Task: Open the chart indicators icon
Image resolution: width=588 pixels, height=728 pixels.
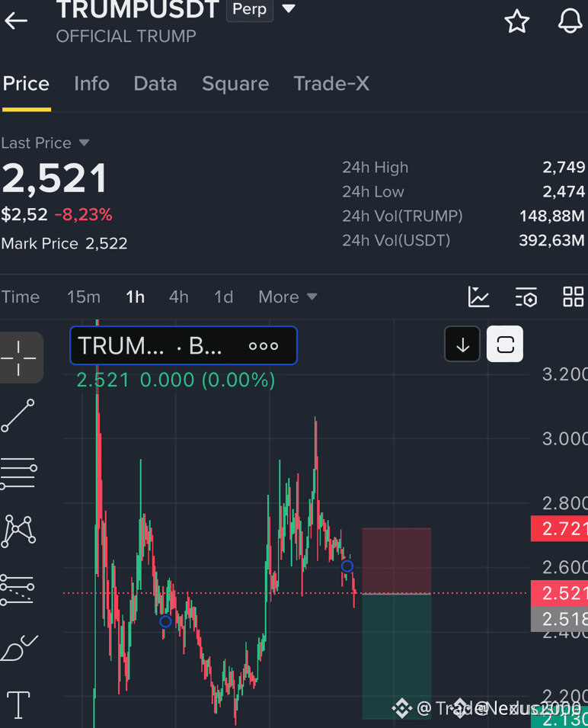Action: 478,297
